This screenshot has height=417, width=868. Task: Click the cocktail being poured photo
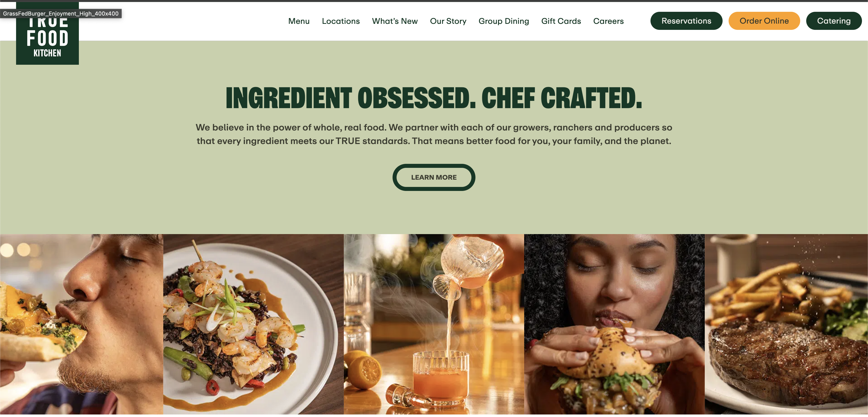pyautogui.click(x=434, y=324)
